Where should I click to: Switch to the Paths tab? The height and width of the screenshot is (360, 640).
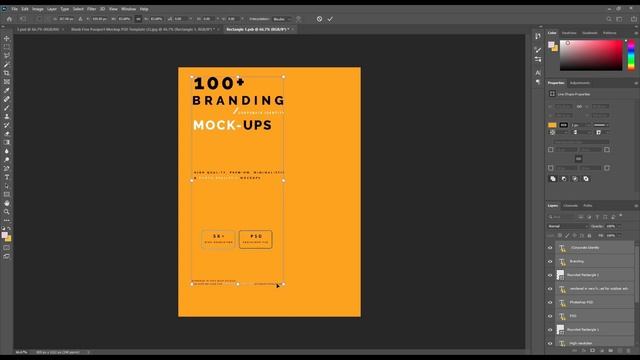pyautogui.click(x=588, y=206)
